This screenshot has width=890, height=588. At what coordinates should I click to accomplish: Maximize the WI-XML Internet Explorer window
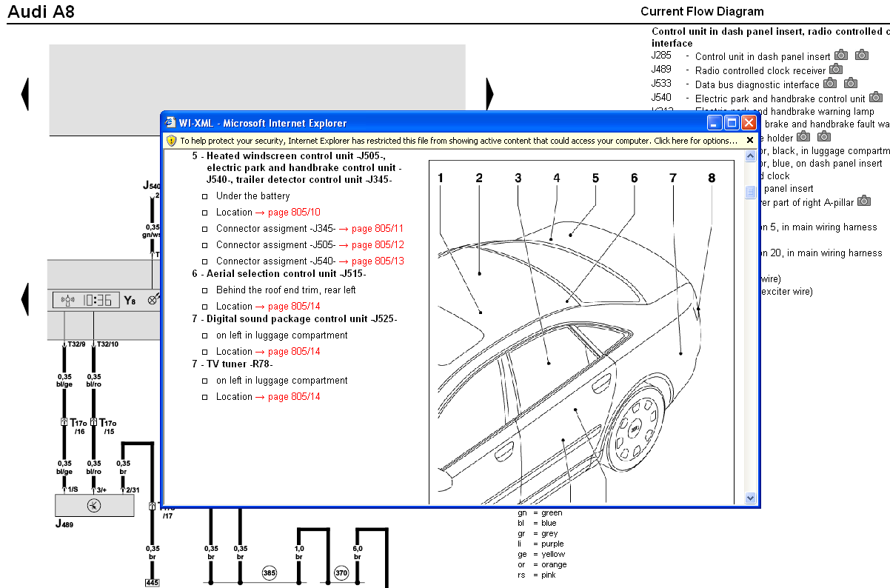pyautogui.click(x=732, y=123)
